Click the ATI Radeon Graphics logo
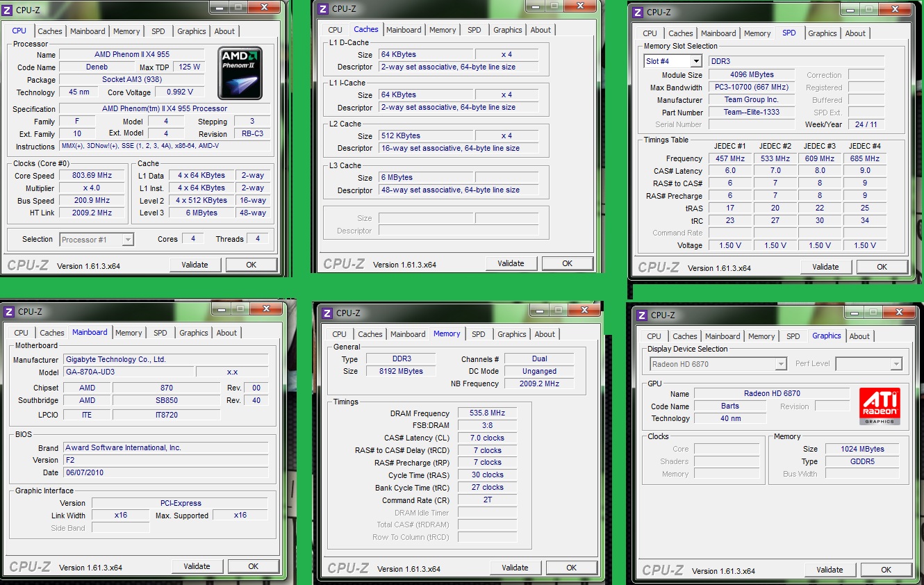The image size is (924, 585). pyautogui.click(x=880, y=406)
